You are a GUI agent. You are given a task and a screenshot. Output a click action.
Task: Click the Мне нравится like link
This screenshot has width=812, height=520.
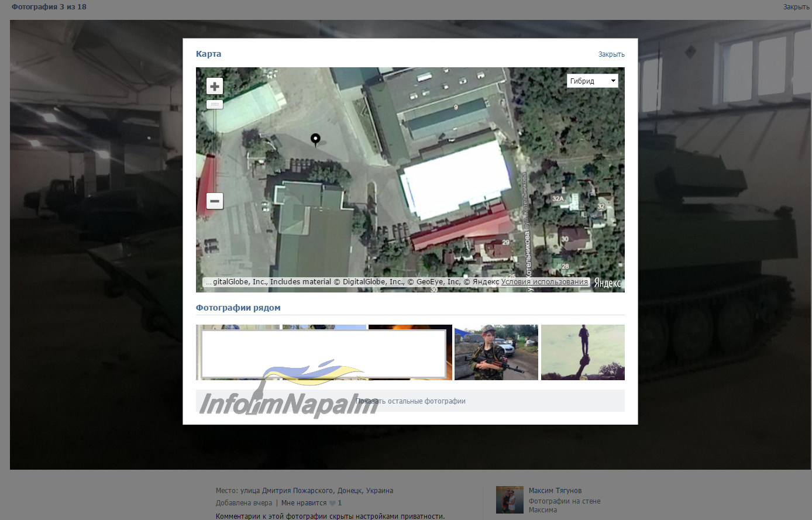(304, 503)
